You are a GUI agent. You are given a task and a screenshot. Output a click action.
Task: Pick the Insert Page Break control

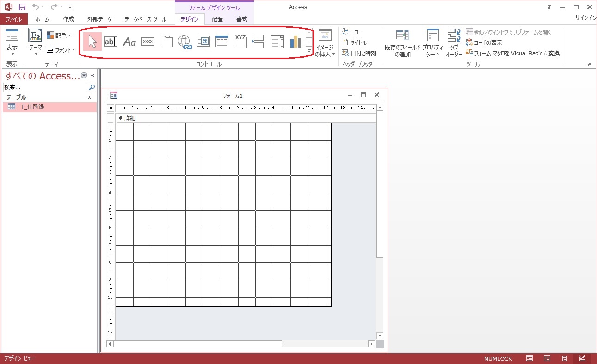pyautogui.click(x=258, y=42)
